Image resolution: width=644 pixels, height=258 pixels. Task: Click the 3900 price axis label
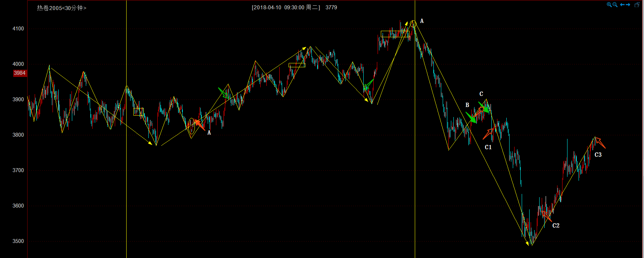(18, 99)
